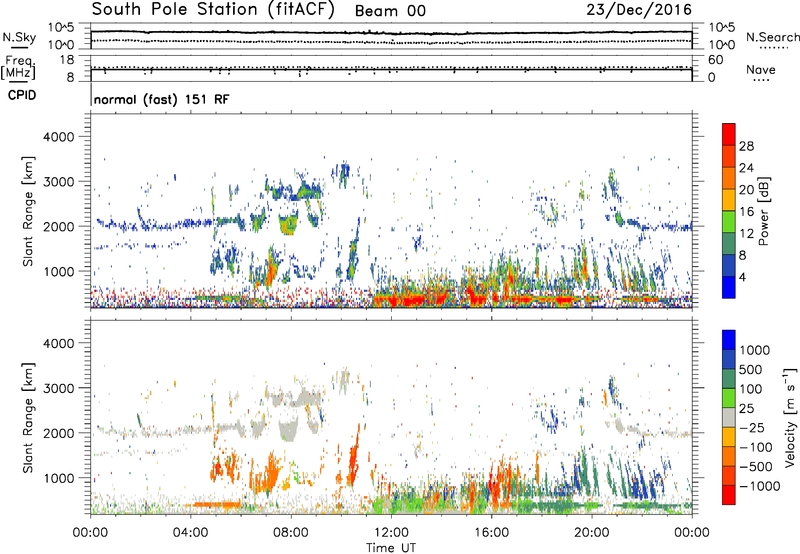Select the "4000" tick in the velocity panel

click(58, 343)
